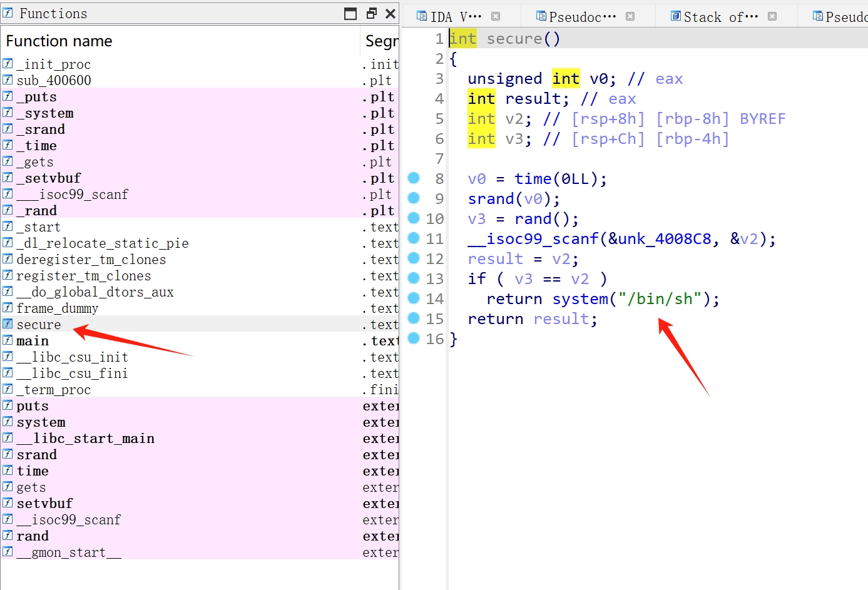
Task: Toggle breakpoint dot on line 9
Action: (x=414, y=198)
